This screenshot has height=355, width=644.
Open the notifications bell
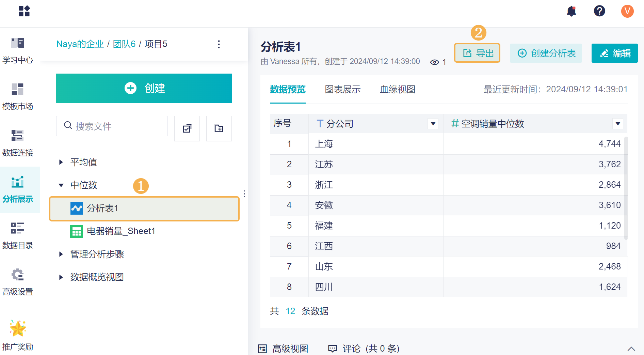click(571, 11)
